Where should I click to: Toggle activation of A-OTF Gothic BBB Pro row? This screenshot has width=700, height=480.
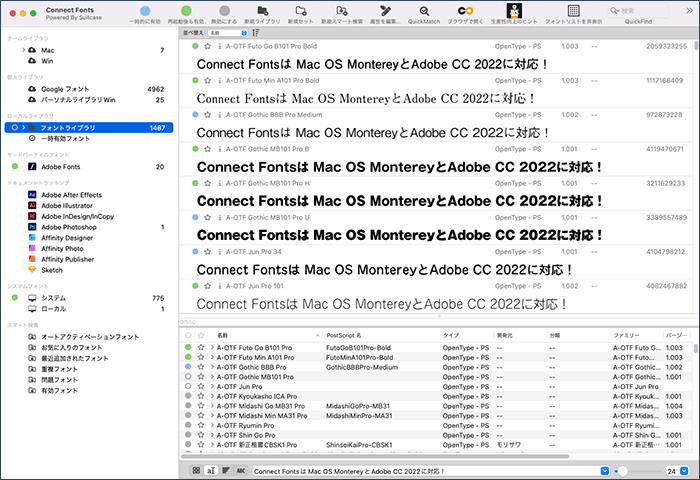tap(188, 367)
